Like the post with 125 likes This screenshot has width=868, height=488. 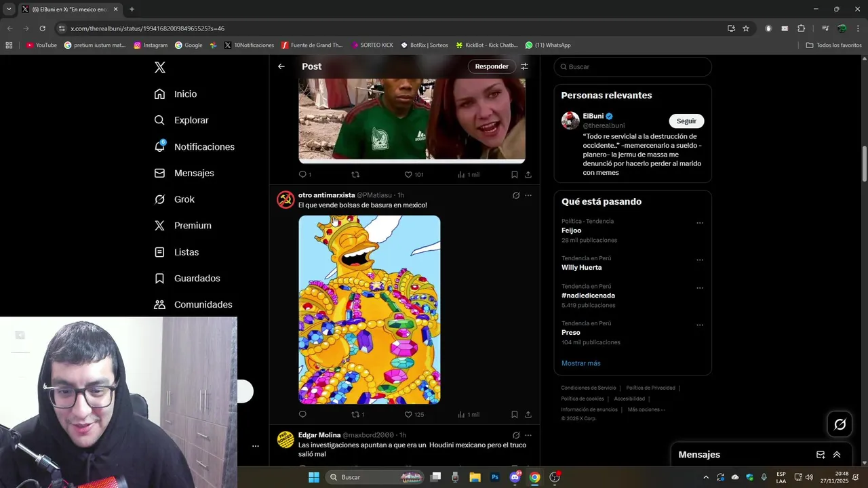(414, 414)
